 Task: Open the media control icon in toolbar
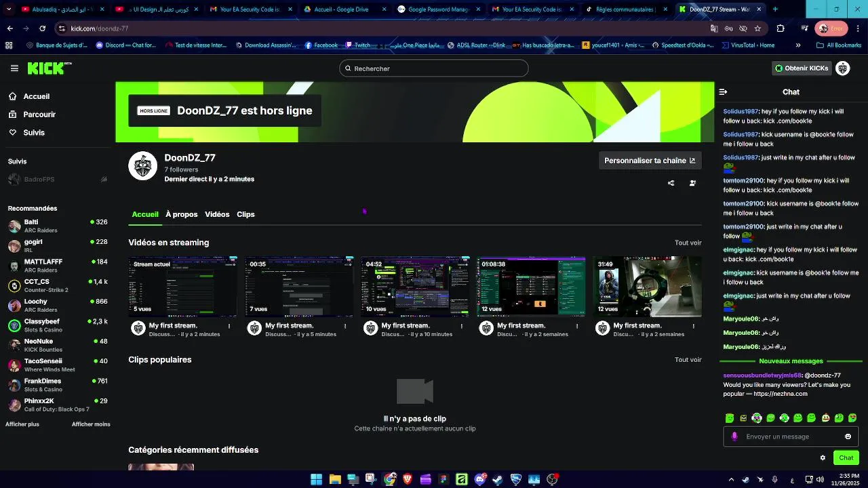tap(804, 28)
